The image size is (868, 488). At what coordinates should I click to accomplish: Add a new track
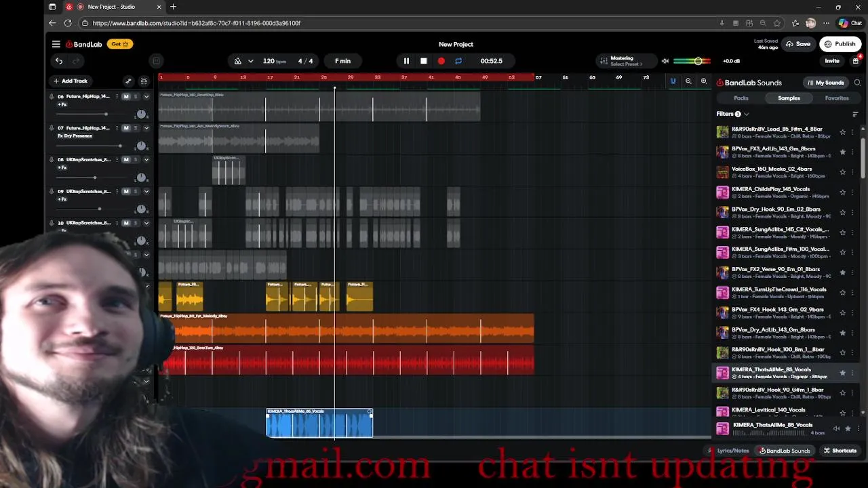click(71, 81)
